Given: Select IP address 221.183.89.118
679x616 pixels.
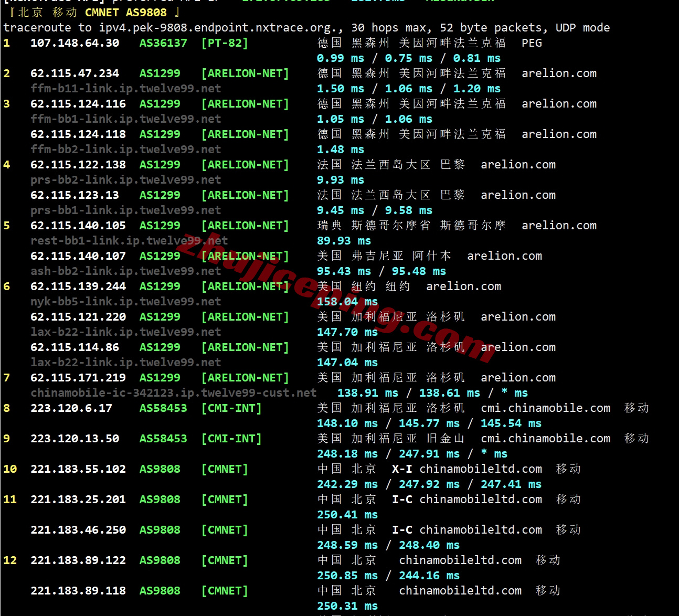Looking at the screenshot, I should point(78,591).
